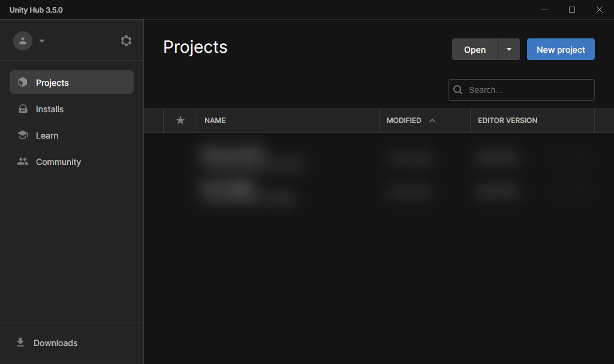Viewport: 614px width, 364px height.
Task: Expand the dropdown arrow beside Open
Action: (x=509, y=50)
